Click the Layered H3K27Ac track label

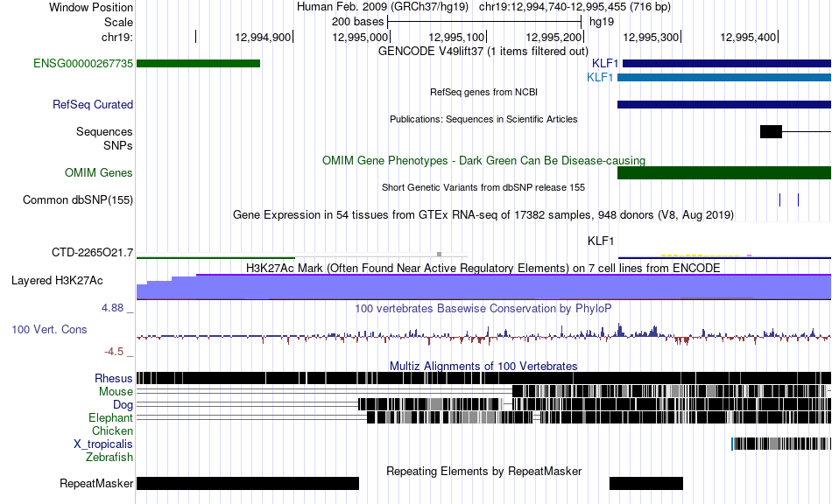[x=57, y=280]
